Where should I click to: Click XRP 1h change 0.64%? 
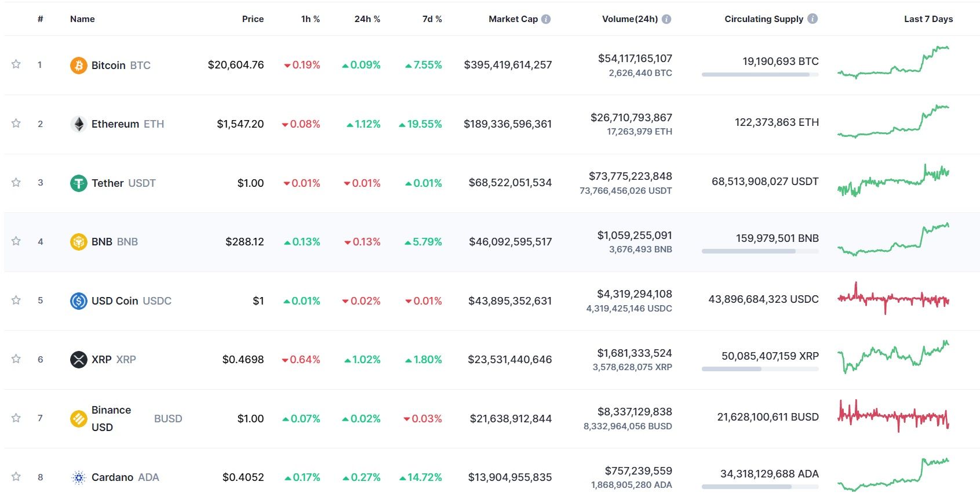tap(301, 360)
